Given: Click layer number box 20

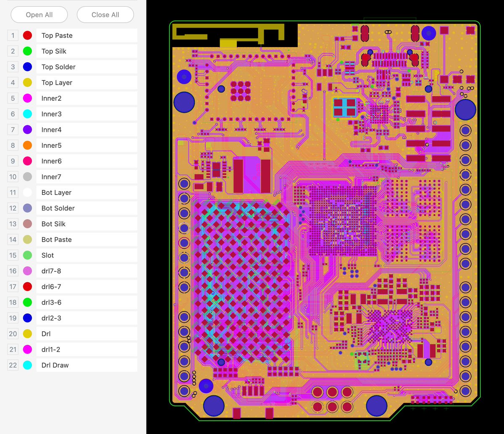Looking at the screenshot, I should point(13,334).
